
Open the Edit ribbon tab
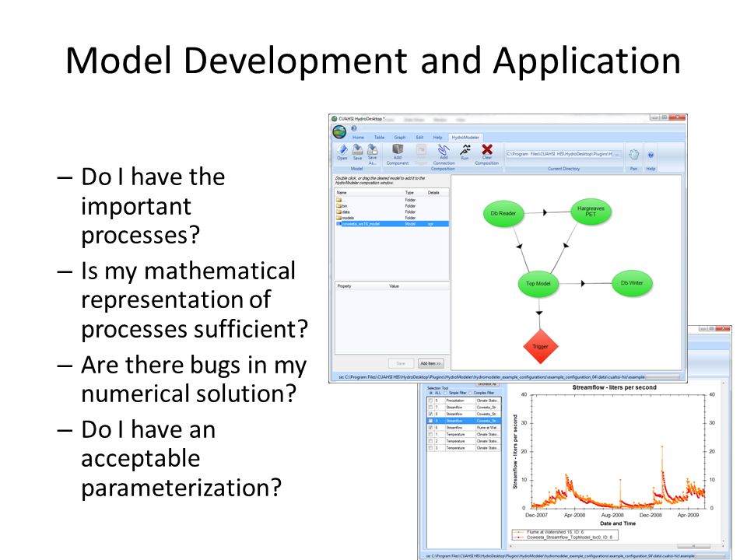pos(419,137)
